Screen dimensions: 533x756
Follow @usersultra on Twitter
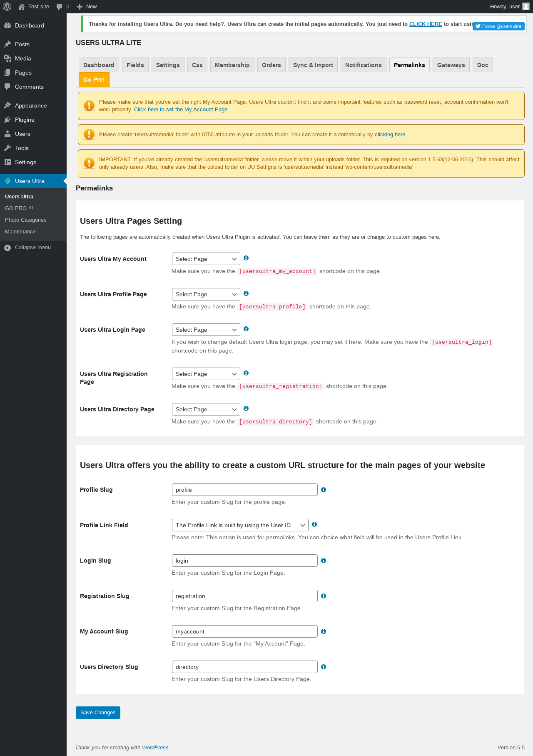498,26
